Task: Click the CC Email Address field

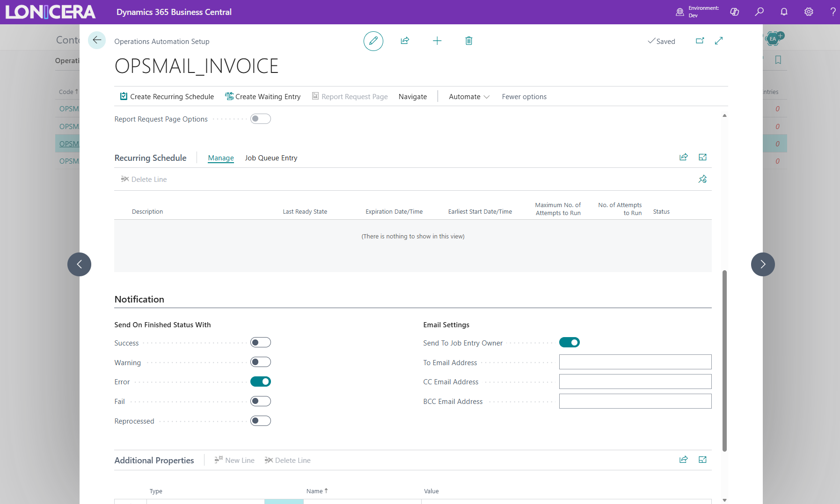Action: pos(635,382)
